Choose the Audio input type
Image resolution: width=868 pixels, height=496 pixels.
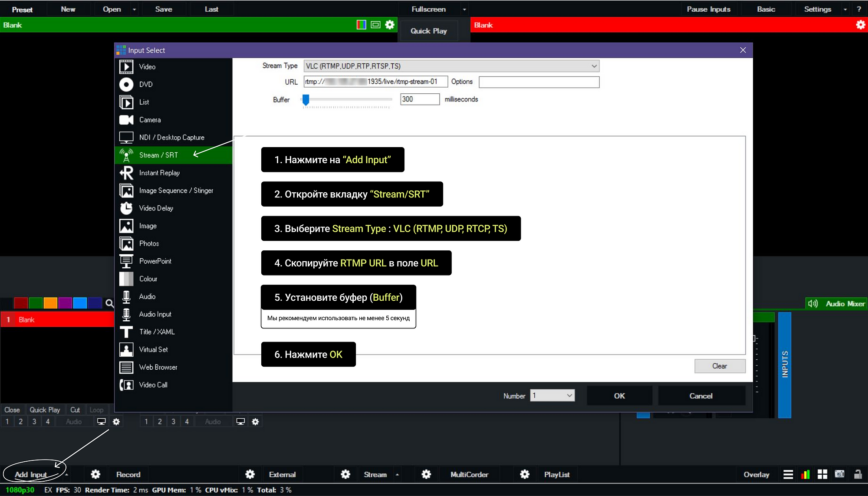(x=173, y=297)
